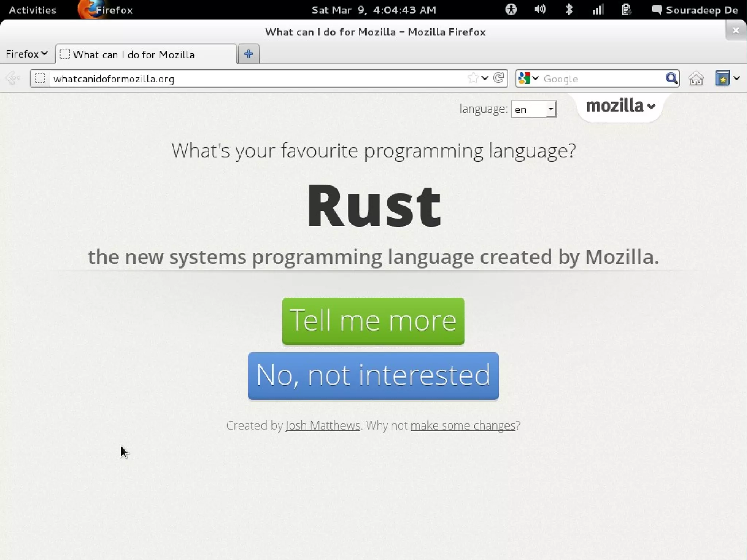Screen dimensions: 747x560
Task: Open the accessibility menu in the top bar
Action: tap(511, 9)
